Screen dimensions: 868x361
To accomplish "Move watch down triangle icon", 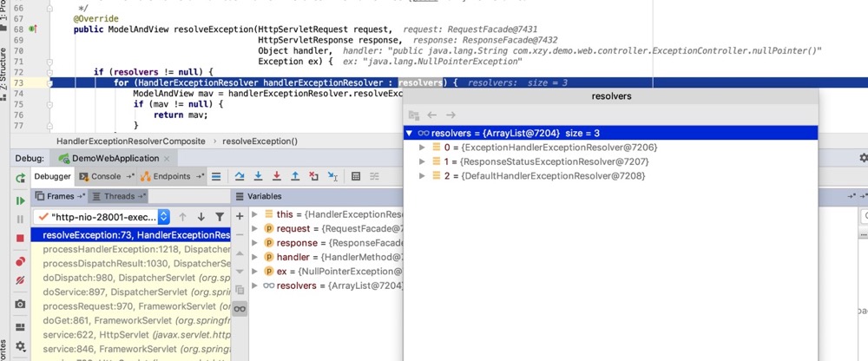I will click(x=240, y=272).
